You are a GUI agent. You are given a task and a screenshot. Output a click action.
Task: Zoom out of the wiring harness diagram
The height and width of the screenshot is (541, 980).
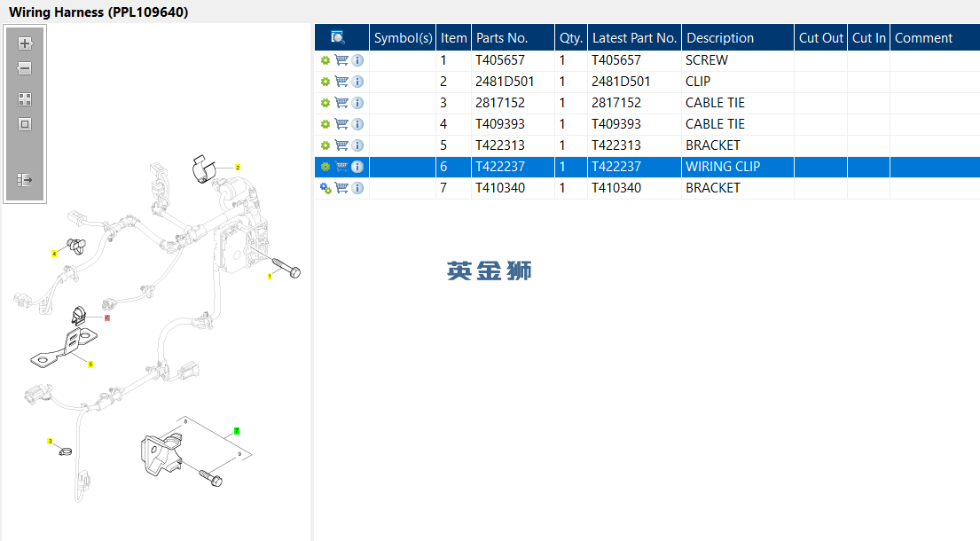25,68
